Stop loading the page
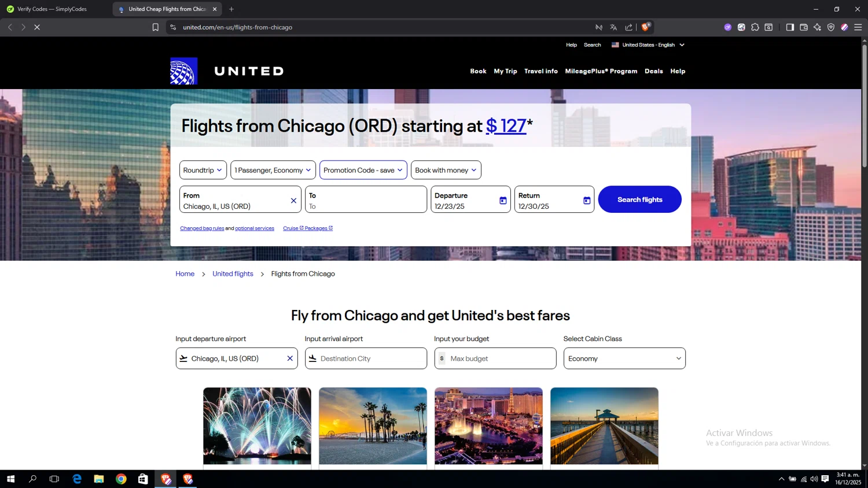Viewport: 868px width, 488px height. (x=37, y=27)
